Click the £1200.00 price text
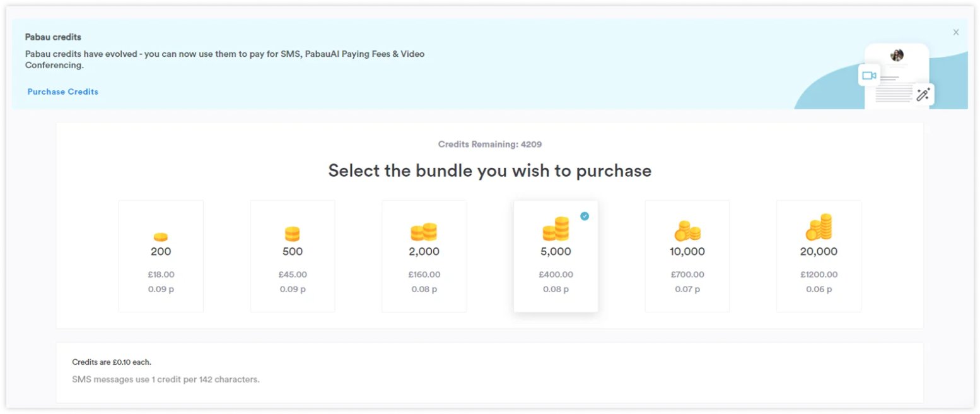The height and width of the screenshot is (414, 980). click(819, 275)
